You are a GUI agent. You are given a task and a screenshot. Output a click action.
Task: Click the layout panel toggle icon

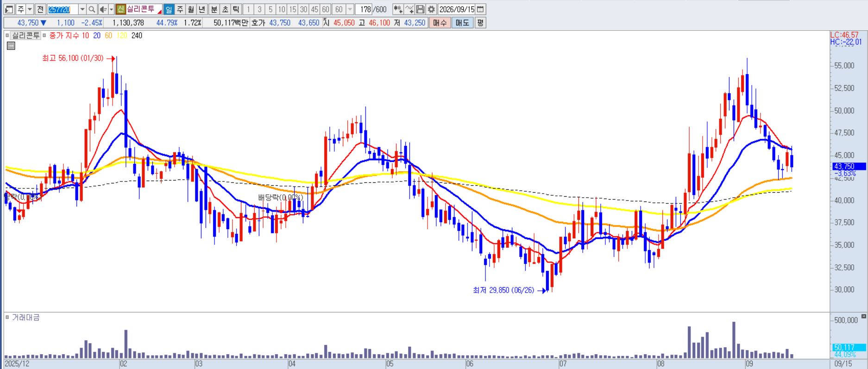pyautogui.click(x=9, y=9)
